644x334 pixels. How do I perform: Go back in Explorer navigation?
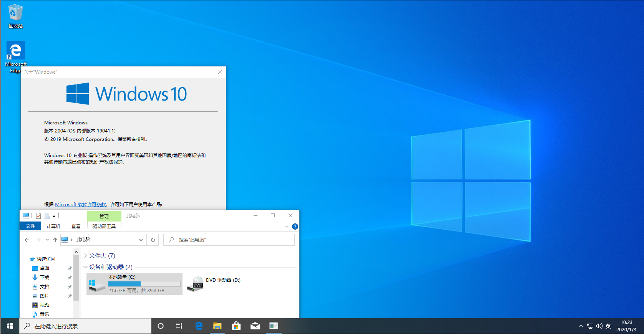[x=27, y=240]
